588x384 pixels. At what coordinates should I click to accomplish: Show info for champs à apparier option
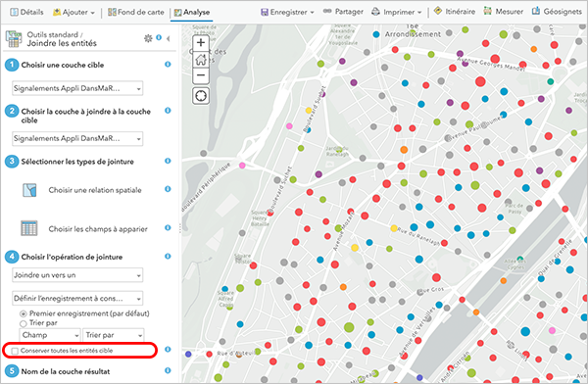click(168, 227)
